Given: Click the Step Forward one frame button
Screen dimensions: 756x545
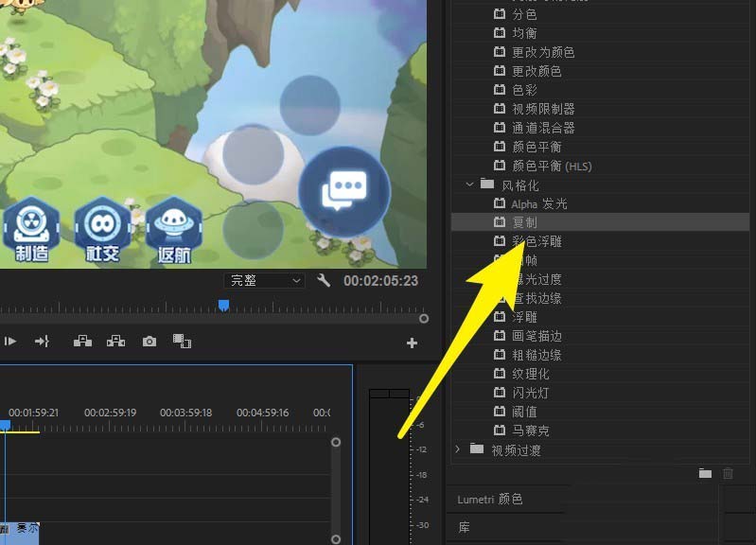Looking at the screenshot, I should pyautogui.click(x=10, y=342).
